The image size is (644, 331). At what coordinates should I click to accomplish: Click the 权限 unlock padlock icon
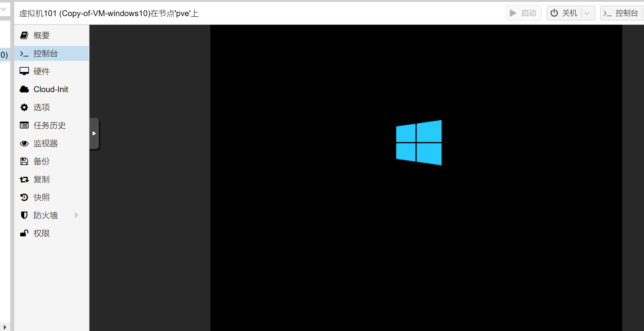pos(24,233)
